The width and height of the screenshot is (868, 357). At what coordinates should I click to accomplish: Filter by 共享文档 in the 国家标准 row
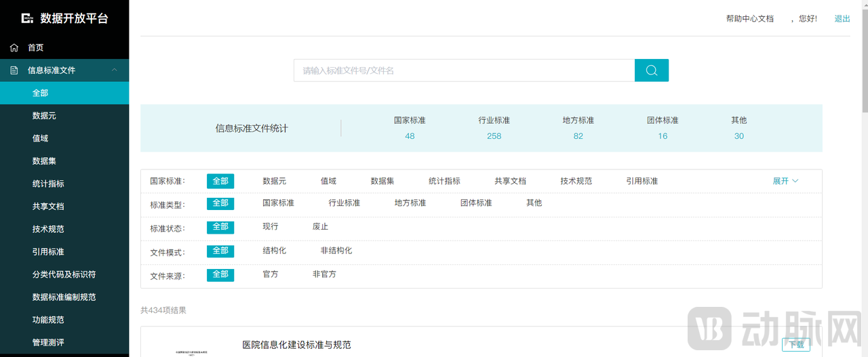[510, 181]
